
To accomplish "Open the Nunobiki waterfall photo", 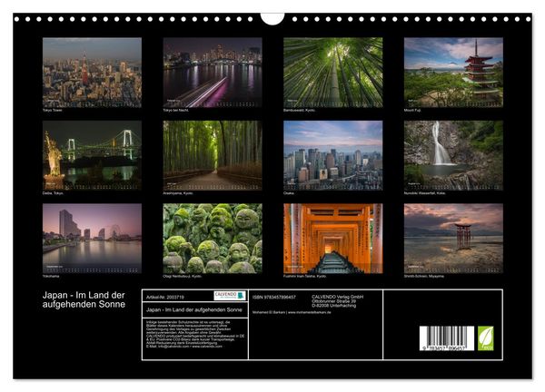I will point(453,155).
